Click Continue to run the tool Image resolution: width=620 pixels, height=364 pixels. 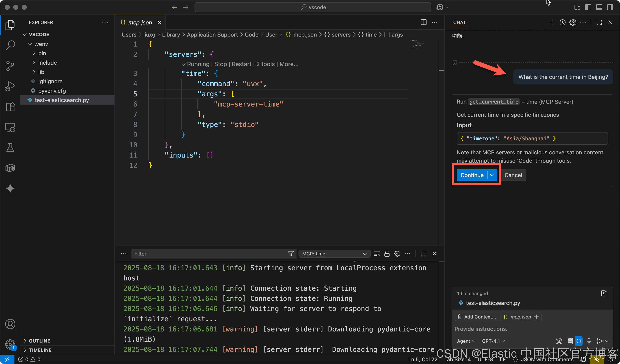(x=472, y=175)
